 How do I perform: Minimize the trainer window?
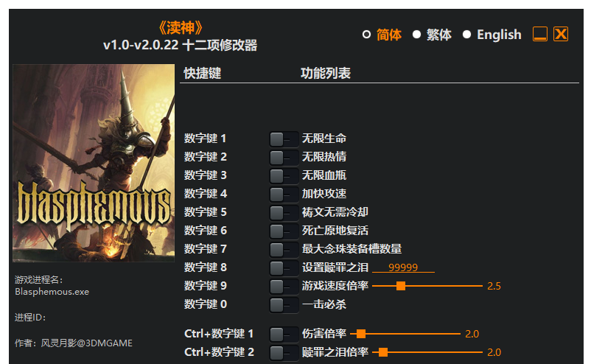click(539, 35)
